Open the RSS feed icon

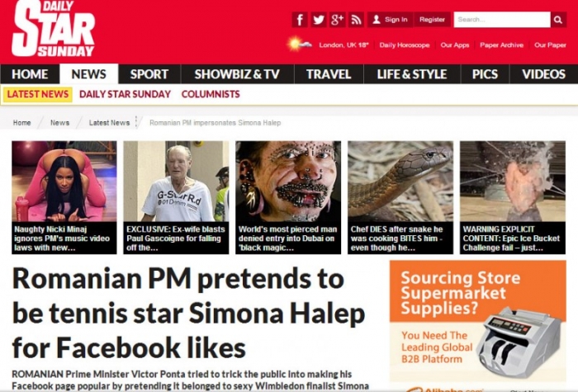356,20
